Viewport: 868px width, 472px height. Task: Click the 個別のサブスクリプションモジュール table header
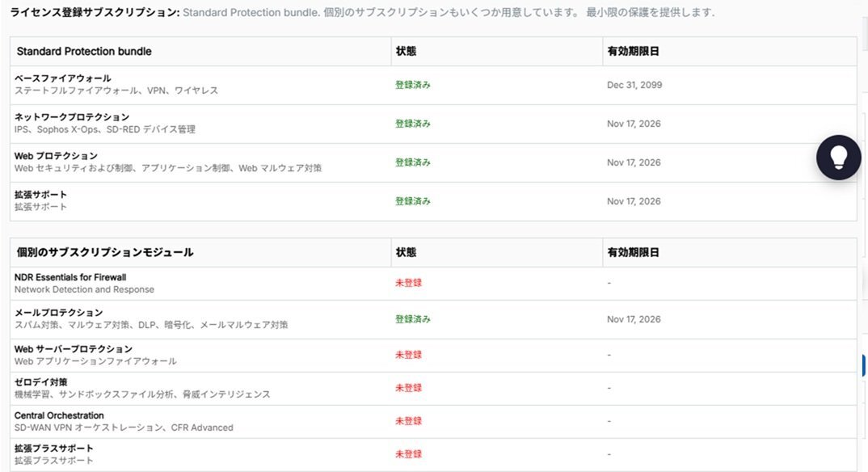(105, 252)
